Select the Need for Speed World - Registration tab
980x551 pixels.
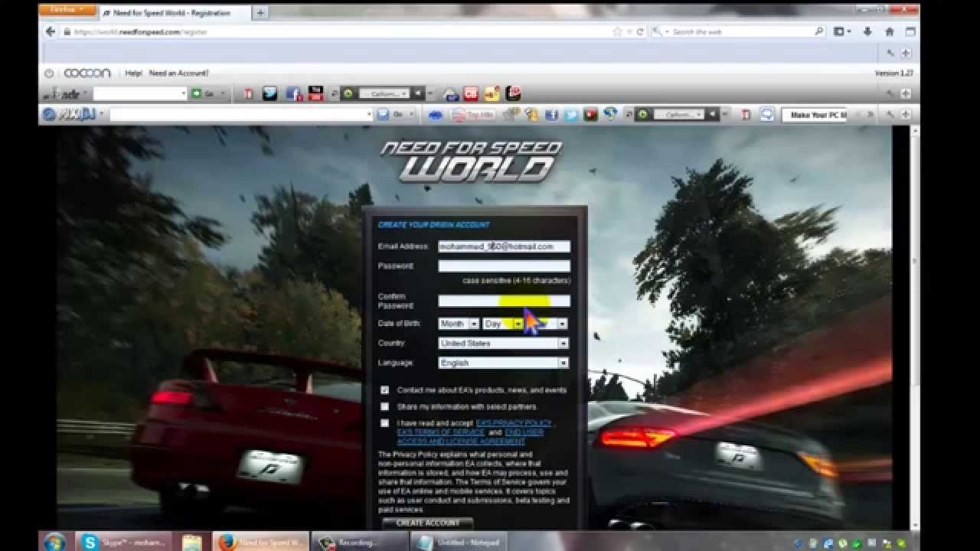[173, 13]
